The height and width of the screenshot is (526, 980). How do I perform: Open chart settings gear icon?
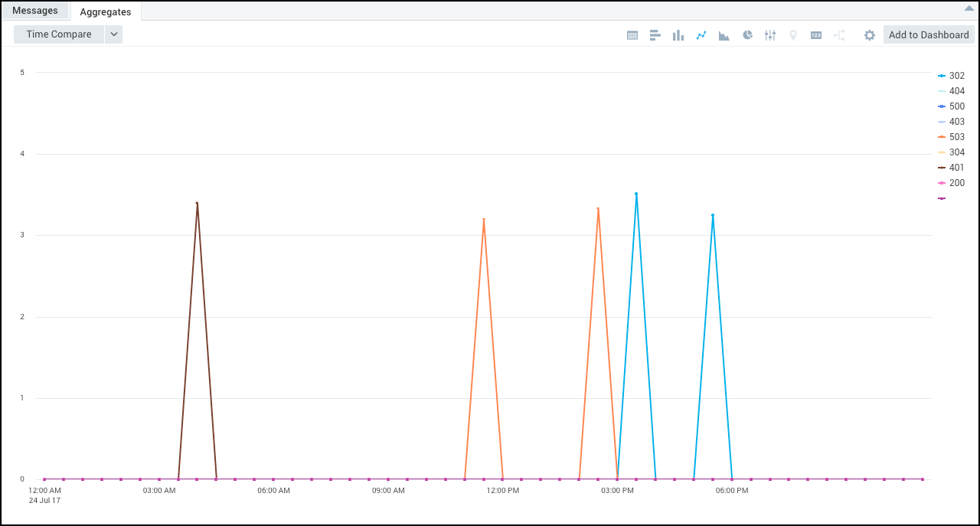pos(869,35)
